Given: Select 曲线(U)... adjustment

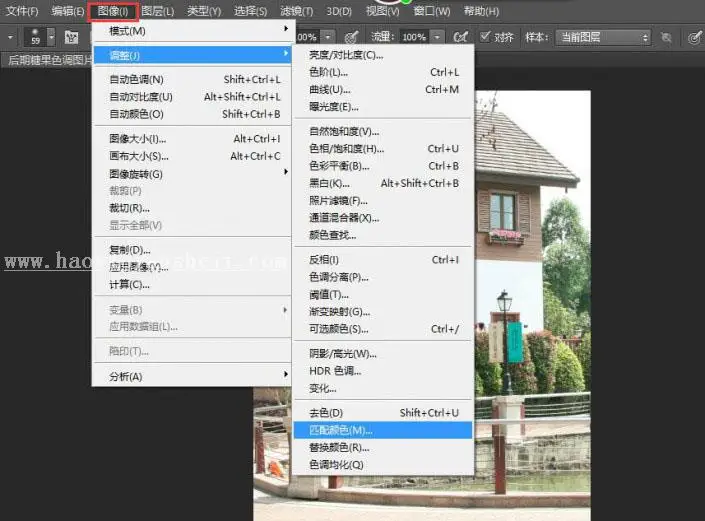Looking at the screenshot, I should (383, 89).
